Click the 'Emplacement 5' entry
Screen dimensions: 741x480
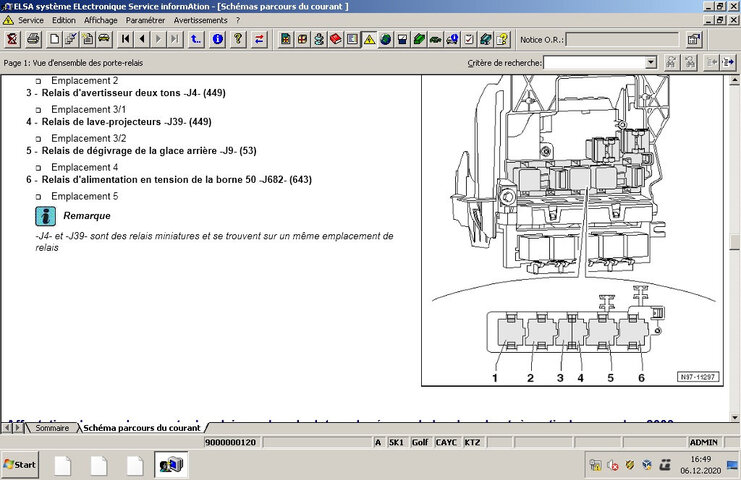pyautogui.click(x=85, y=196)
